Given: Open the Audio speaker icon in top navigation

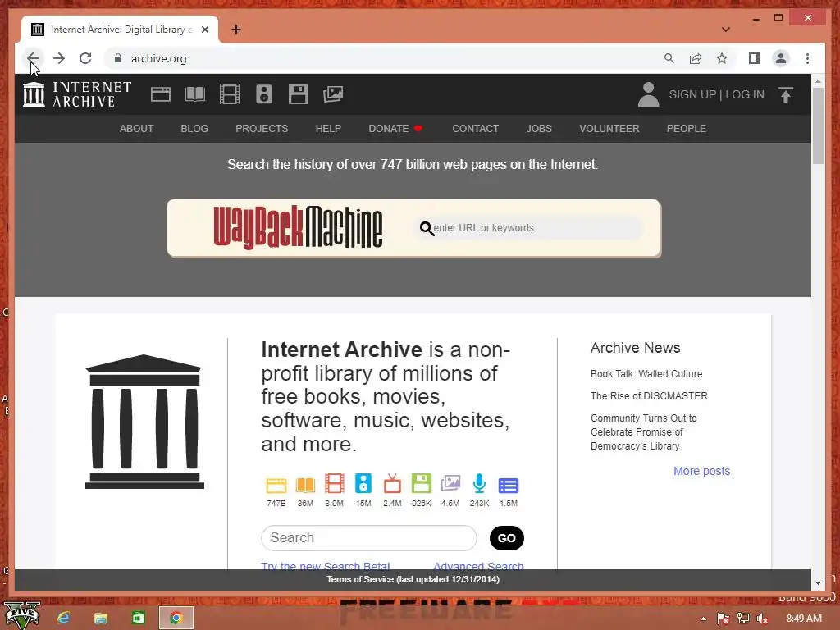Looking at the screenshot, I should [x=264, y=94].
